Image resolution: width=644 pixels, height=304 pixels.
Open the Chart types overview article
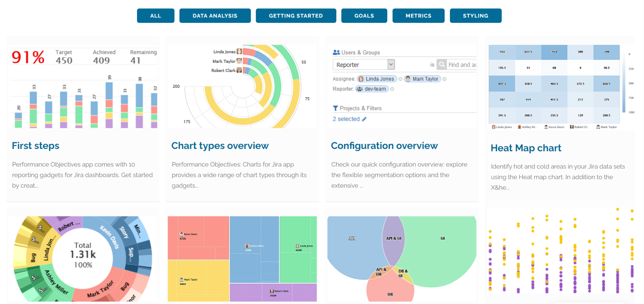tap(220, 146)
